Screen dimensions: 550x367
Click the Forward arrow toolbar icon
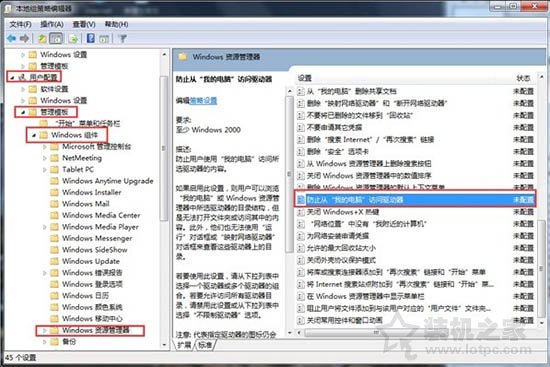tap(24, 38)
